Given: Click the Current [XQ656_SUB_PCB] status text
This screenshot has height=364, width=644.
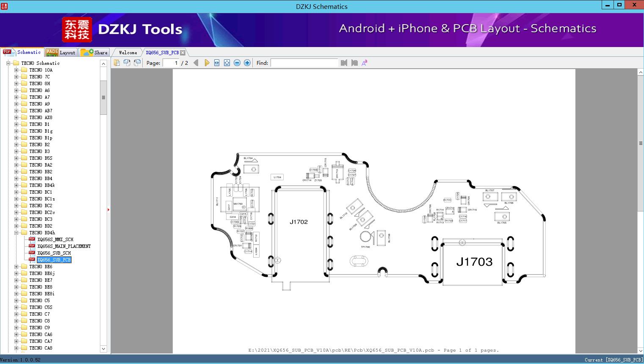Looking at the screenshot, I should pyautogui.click(x=614, y=360).
